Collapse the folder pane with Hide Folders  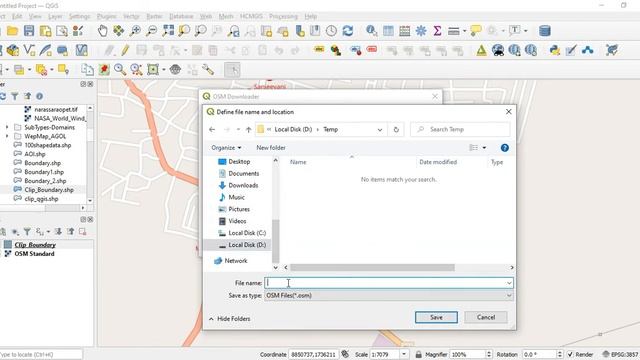[x=229, y=319]
